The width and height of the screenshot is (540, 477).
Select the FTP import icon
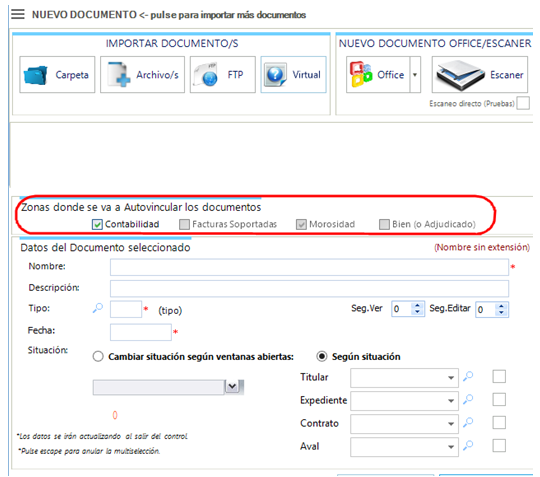[206, 75]
